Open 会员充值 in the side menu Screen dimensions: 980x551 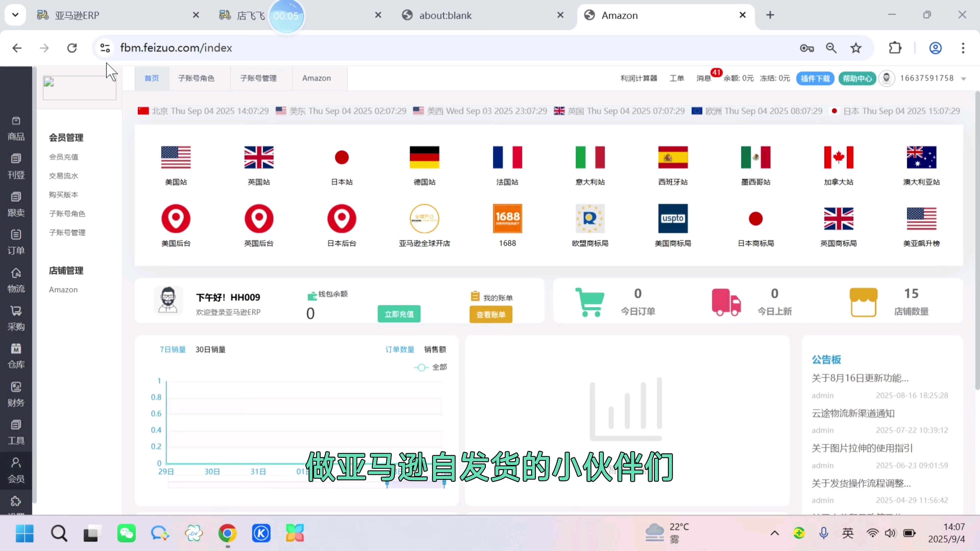[x=64, y=157]
